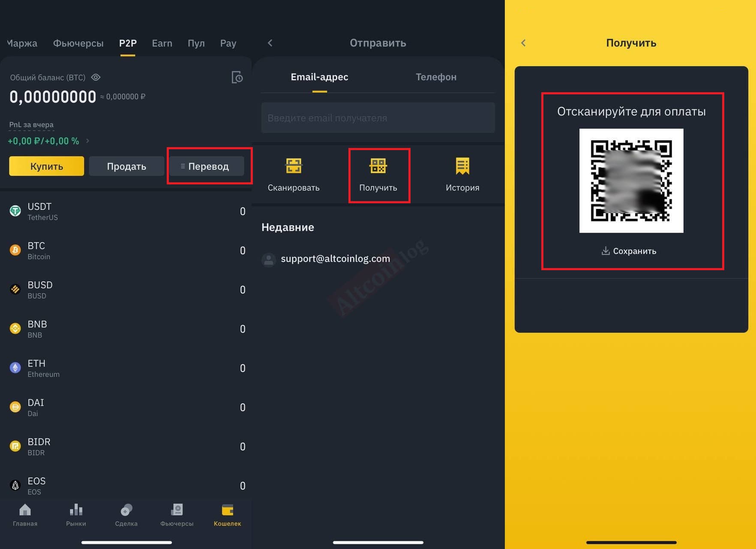The width and height of the screenshot is (756, 549).
Task: Open Фьючерсы in the bottom navigation bar
Action: coord(177,515)
